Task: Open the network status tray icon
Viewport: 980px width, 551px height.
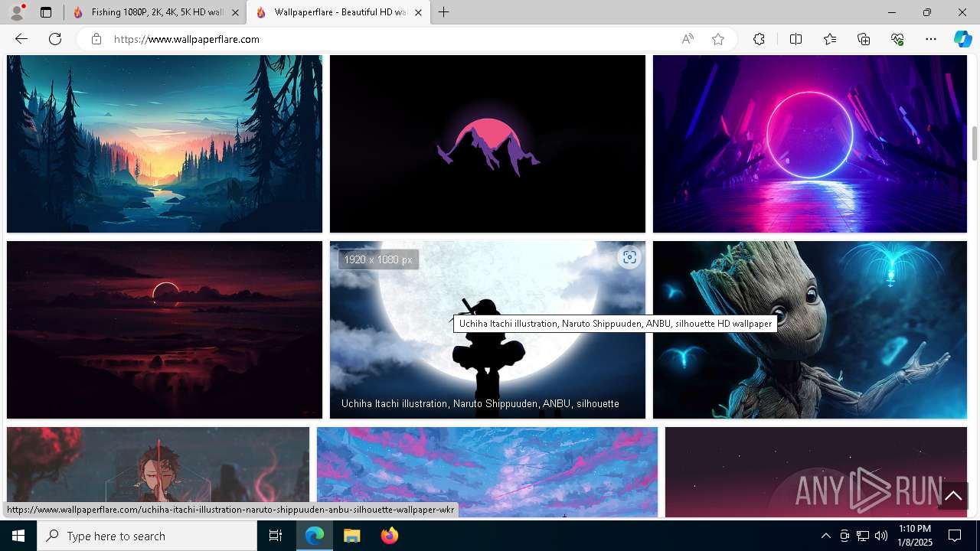Action: 863,536
